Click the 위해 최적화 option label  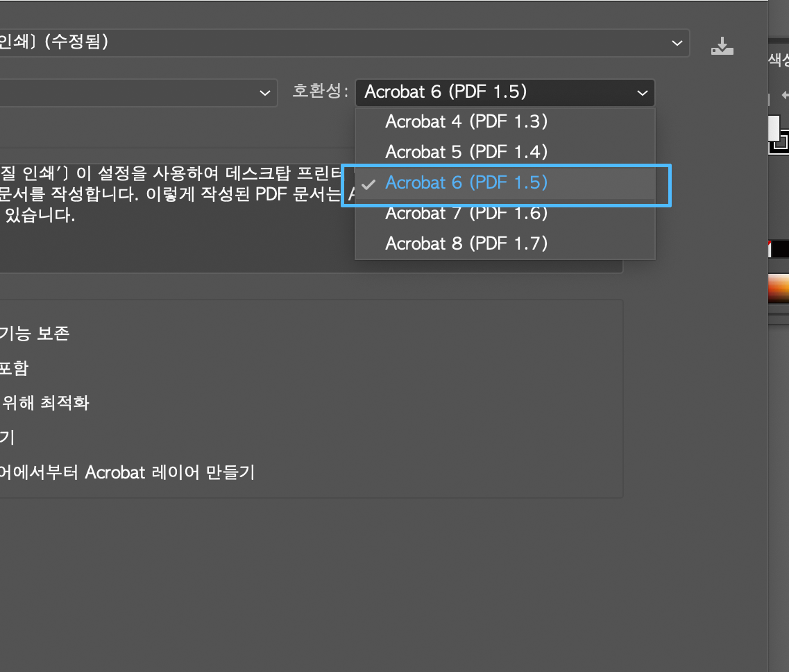tap(45, 403)
